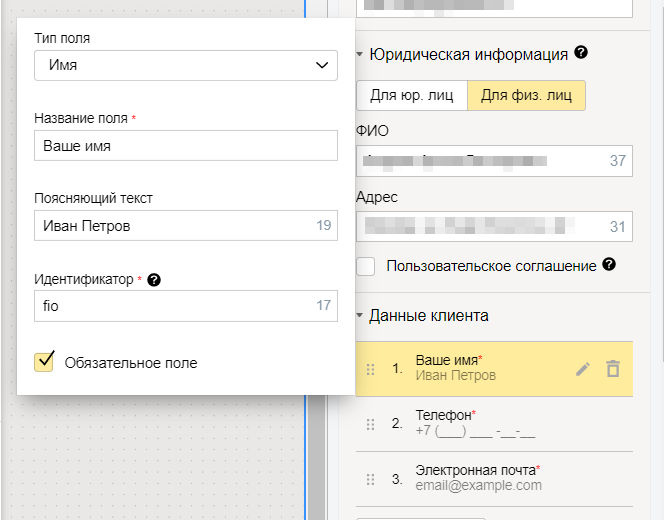Open the Тип поля dropdown
Viewport: 664px width, 520px height.
coord(186,66)
